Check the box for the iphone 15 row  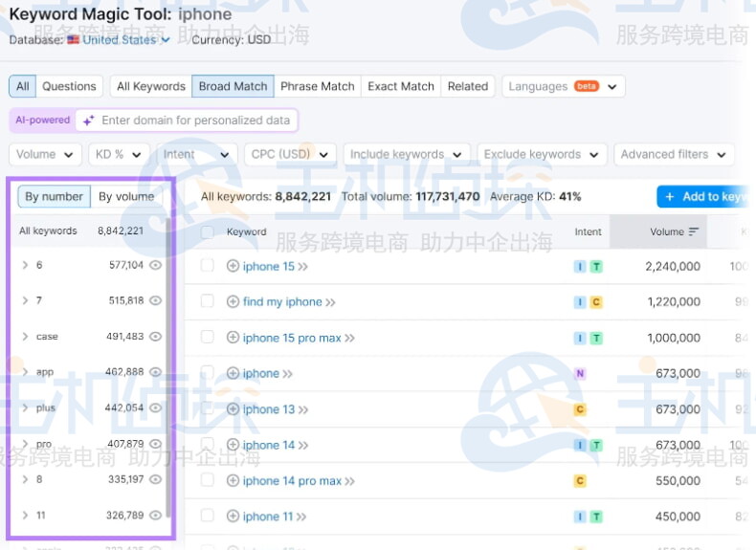tap(208, 267)
